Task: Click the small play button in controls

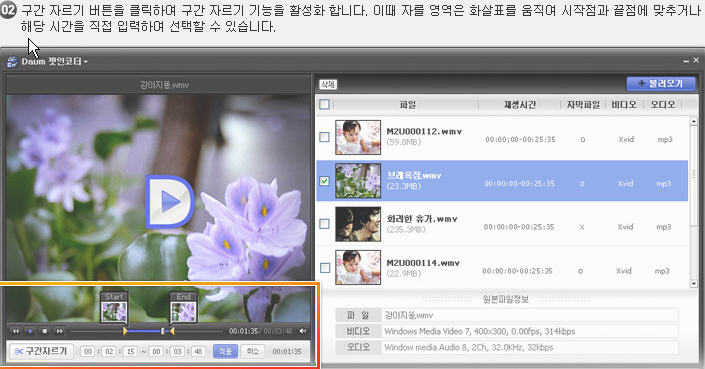Action: tap(30, 331)
